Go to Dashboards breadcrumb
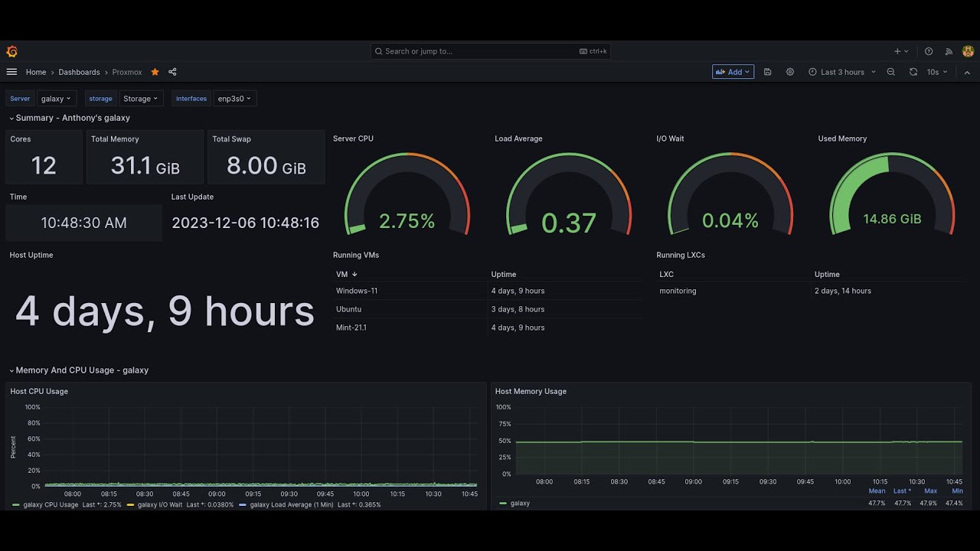Screen dimensions: 980x551 click(x=79, y=72)
